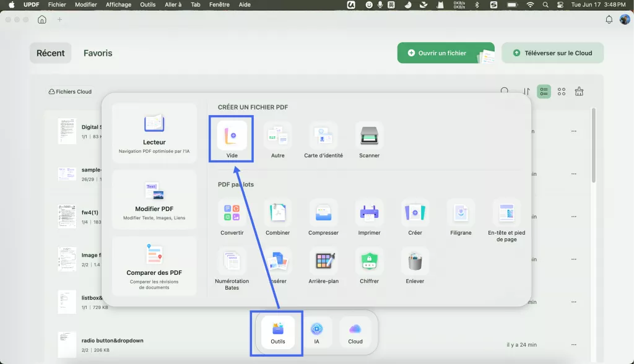Switch to grid view
The width and height of the screenshot is (634, 364).
point(562,92)
